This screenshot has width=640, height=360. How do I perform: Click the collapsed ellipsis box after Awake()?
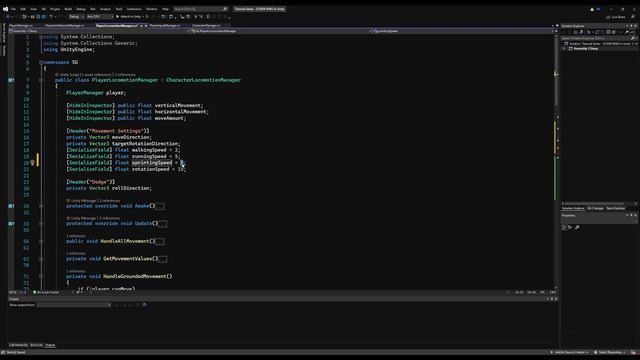tap(160, 206)
